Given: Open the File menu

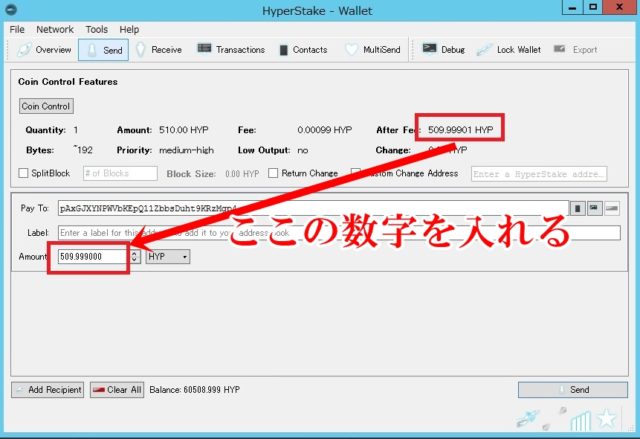Looking at the screenshot, I should [x=17, y=29].
